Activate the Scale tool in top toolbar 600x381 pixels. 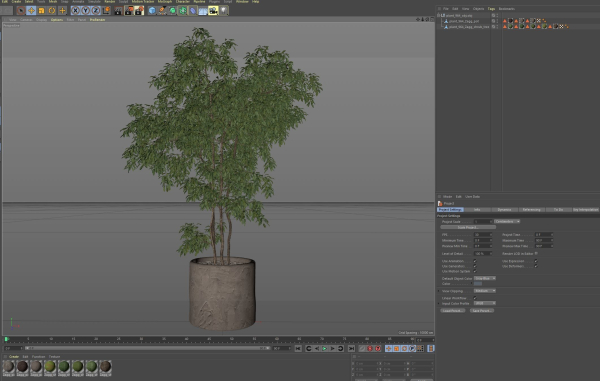click(41, 11)
